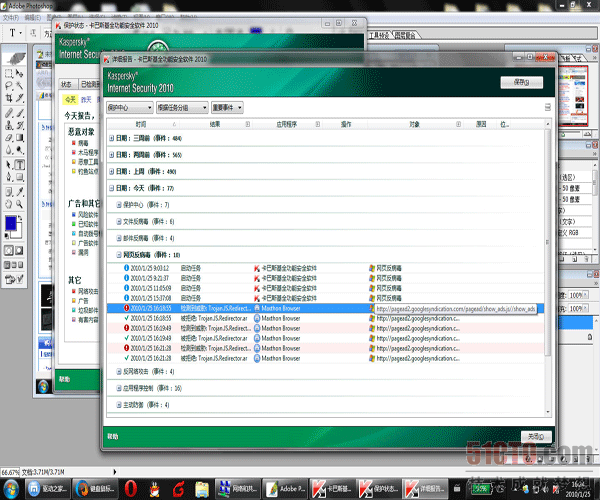600x500 pixels.
Task: Select the Shape tool in Photoshop
Action: (20, 178)
